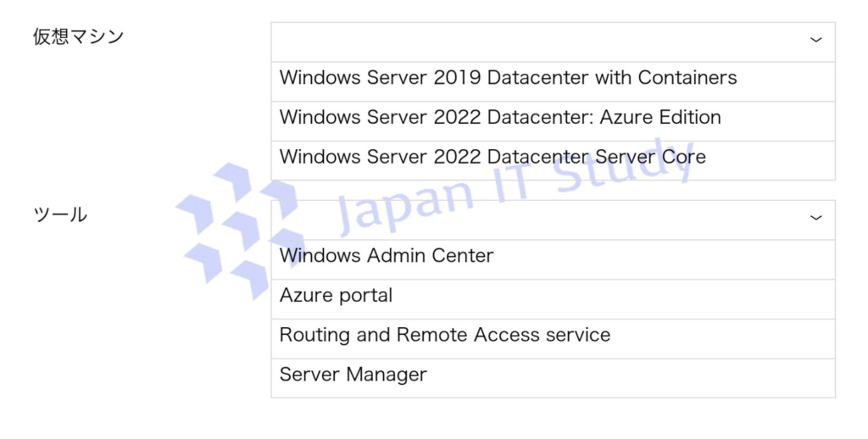Click the 仮想マシン label
The image size is (868, 439).
click(x=78, y=36)
